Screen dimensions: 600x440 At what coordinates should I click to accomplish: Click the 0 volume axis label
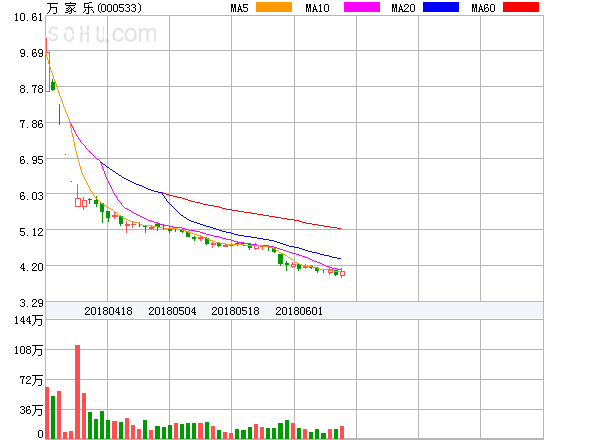click(40, 434)
